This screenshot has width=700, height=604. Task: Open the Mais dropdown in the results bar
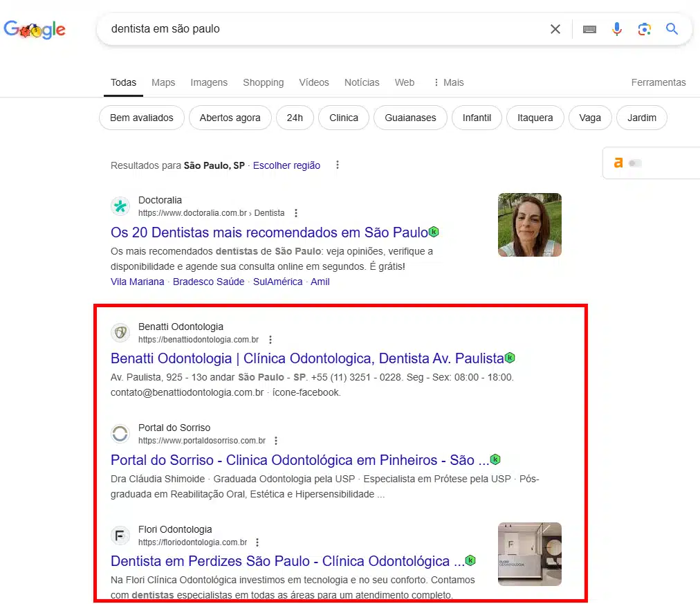tap(448, 82)
